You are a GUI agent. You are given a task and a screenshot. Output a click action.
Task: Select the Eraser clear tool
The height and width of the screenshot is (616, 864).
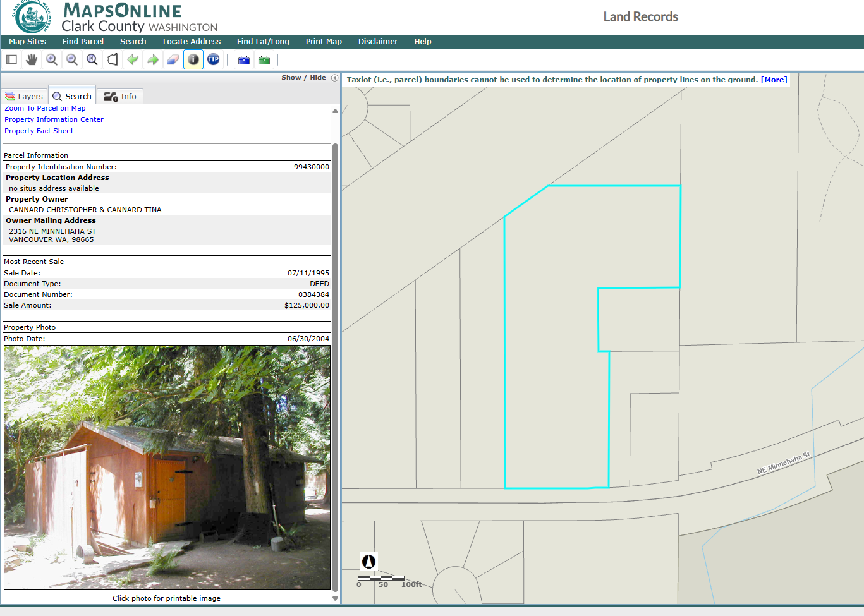[173, 59]
